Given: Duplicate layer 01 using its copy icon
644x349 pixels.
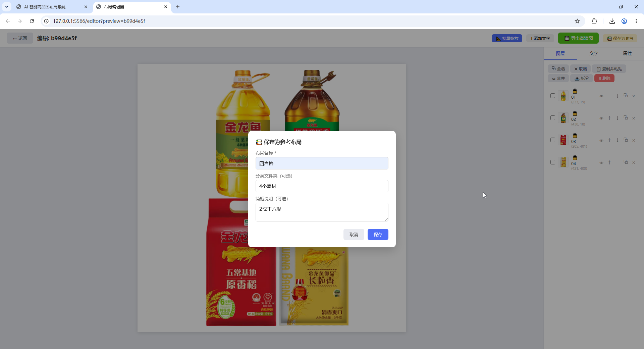Looking at the screenshot, I should click(626, 96).
